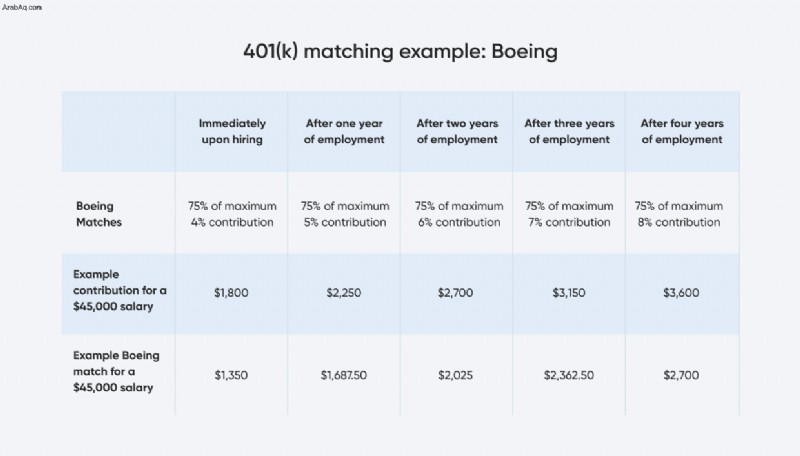Viewport: 800px width, 456px height.
Task: Select the title '401(k) matching example: Boeing'
Action: pos(400,52)
